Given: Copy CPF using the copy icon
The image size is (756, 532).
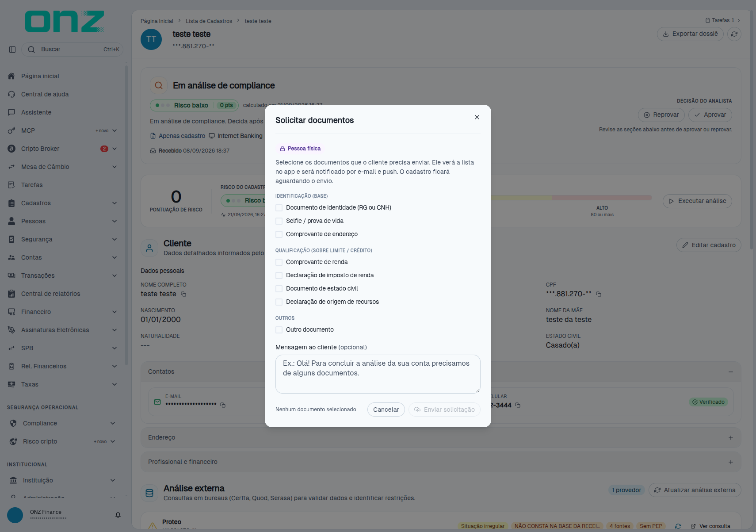Looking at the screenshot, I should [599, 294].
